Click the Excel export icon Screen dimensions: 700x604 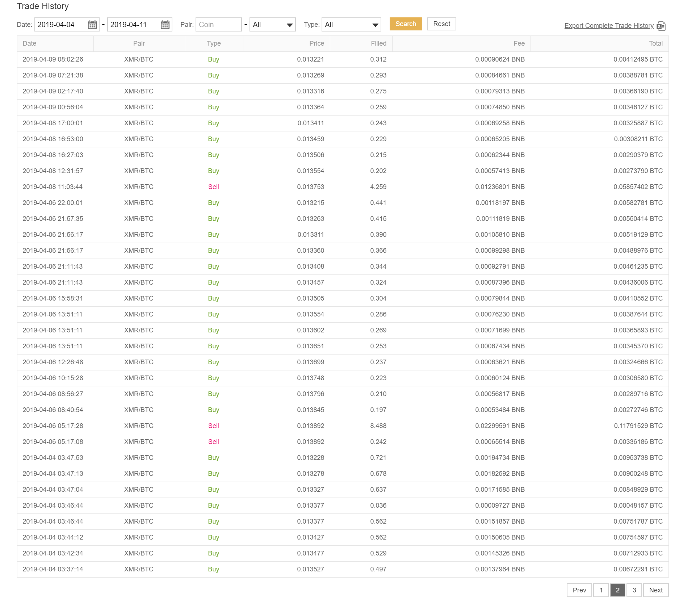tap(661, 26)
